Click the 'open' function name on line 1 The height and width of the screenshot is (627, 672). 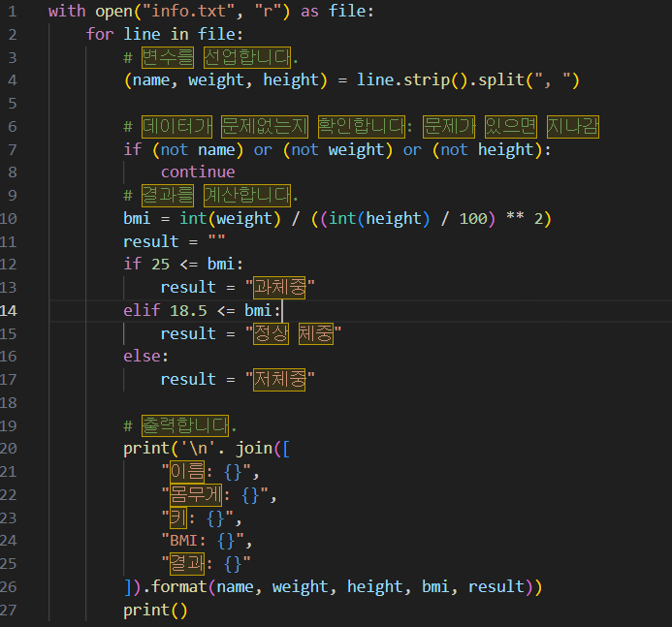[x=113, y=12]
